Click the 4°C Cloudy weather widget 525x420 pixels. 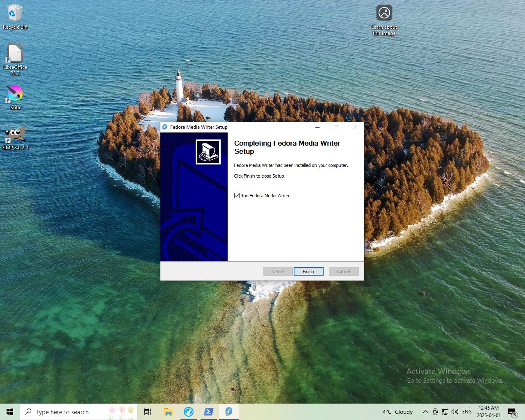click(x=393, y=412)
